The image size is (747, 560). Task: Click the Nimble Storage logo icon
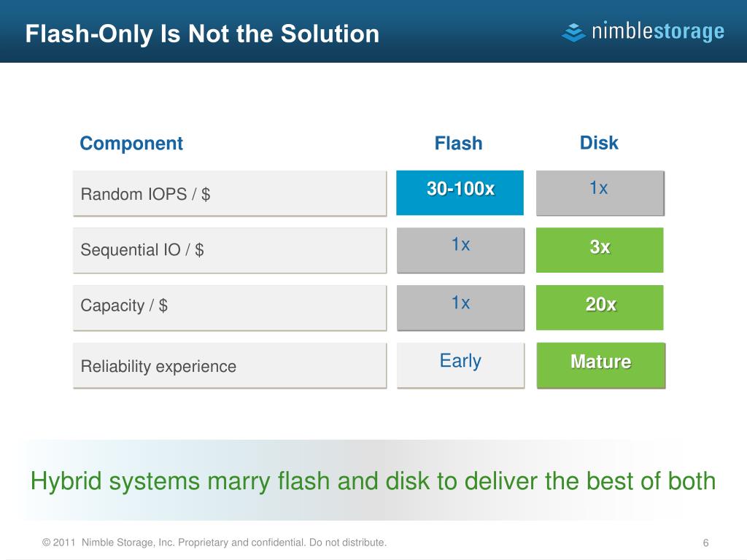coord(573,32)
